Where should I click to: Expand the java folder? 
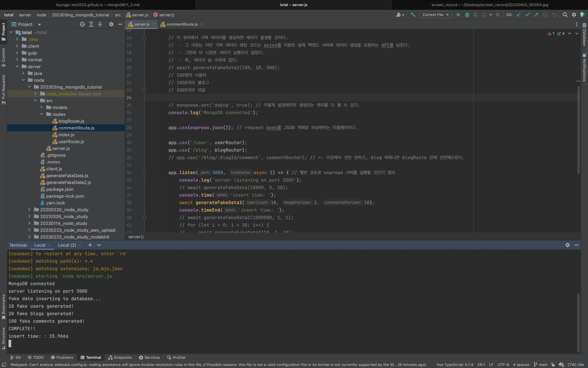[x=23, y=73]
